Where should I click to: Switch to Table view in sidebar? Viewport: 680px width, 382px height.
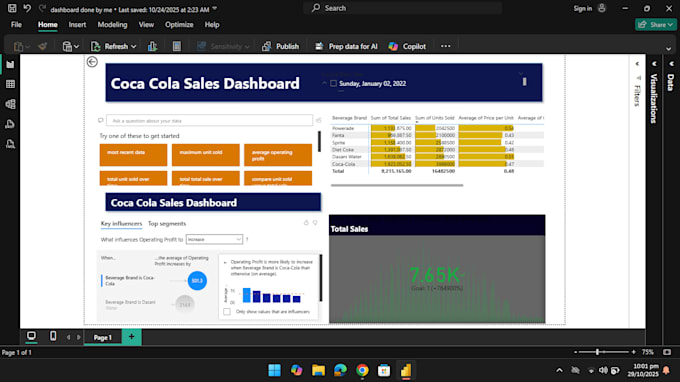(10, 84)
